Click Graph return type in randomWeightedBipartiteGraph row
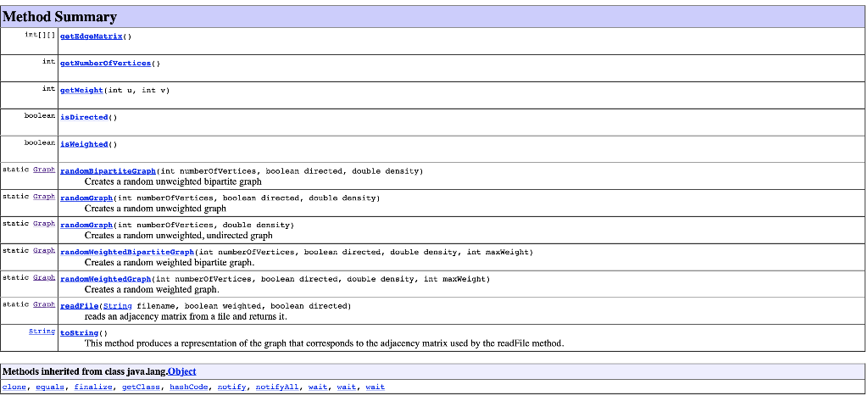The image size is (868, 407). [44, 250]
